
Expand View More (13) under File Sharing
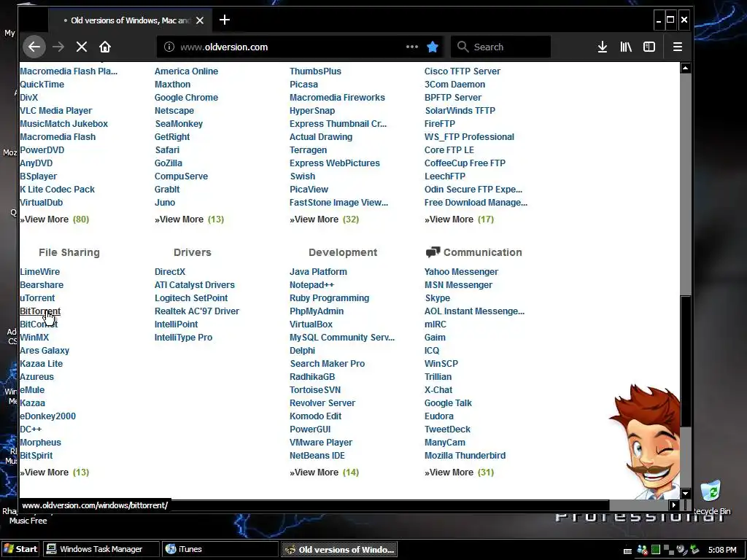pos(54,472)
